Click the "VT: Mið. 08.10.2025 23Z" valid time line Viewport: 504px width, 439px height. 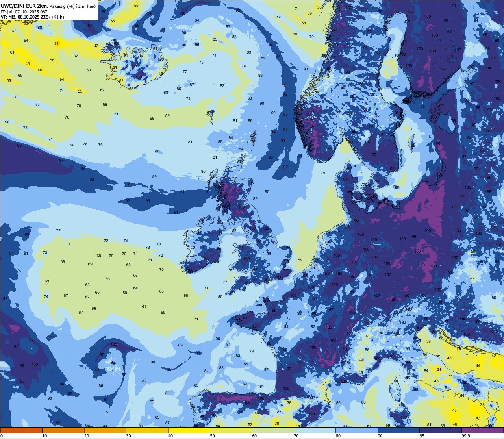[x=25, y=17]
